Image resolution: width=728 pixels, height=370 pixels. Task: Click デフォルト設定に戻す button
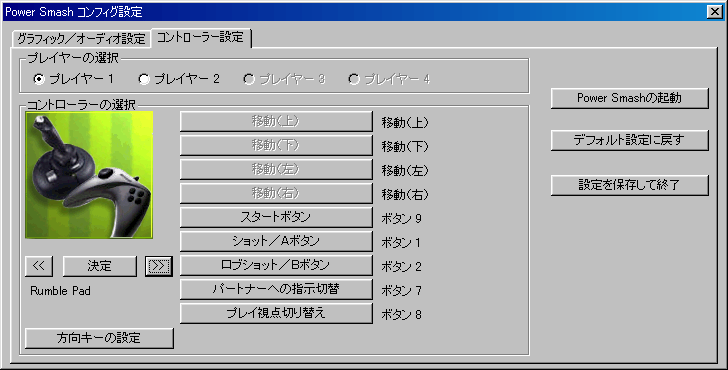pyautogui.click(x=630, y=140)
